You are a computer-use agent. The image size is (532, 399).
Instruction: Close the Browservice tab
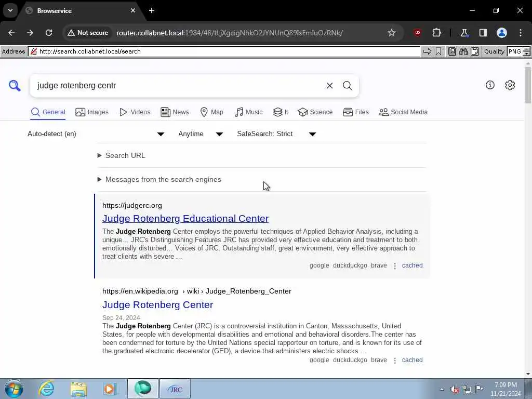[133, 10]
